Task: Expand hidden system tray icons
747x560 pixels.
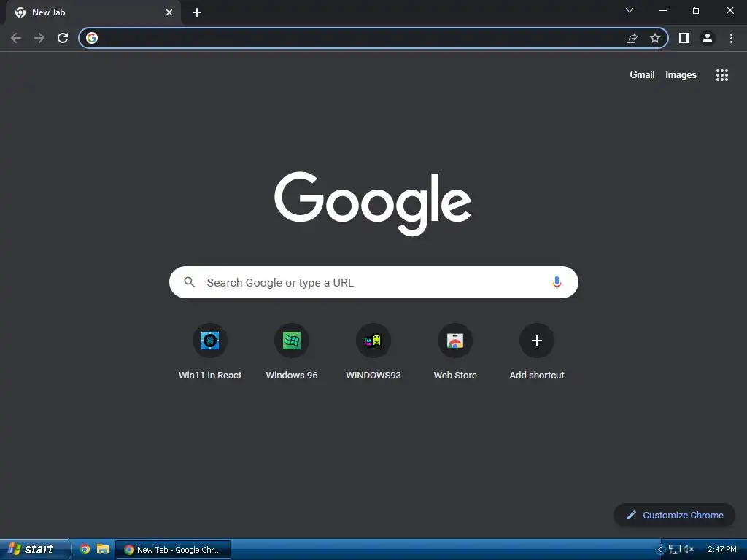Action: [659, 550]
